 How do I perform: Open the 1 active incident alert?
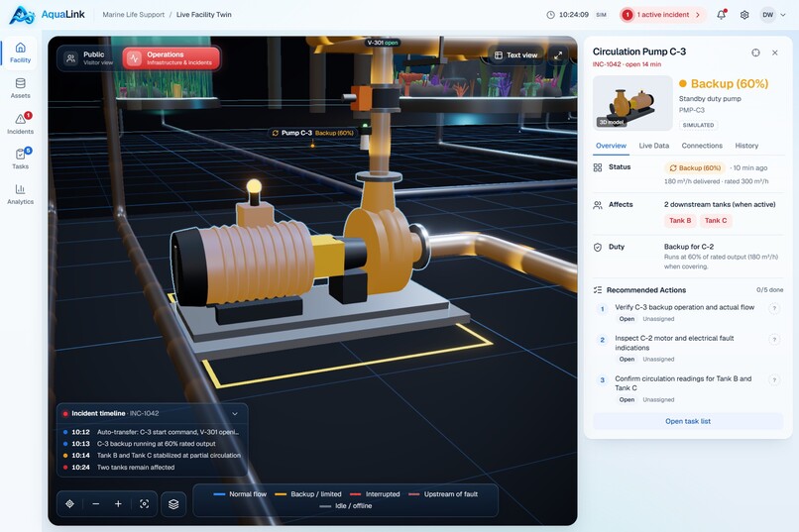pyautogui.click(x=662, y=15)
